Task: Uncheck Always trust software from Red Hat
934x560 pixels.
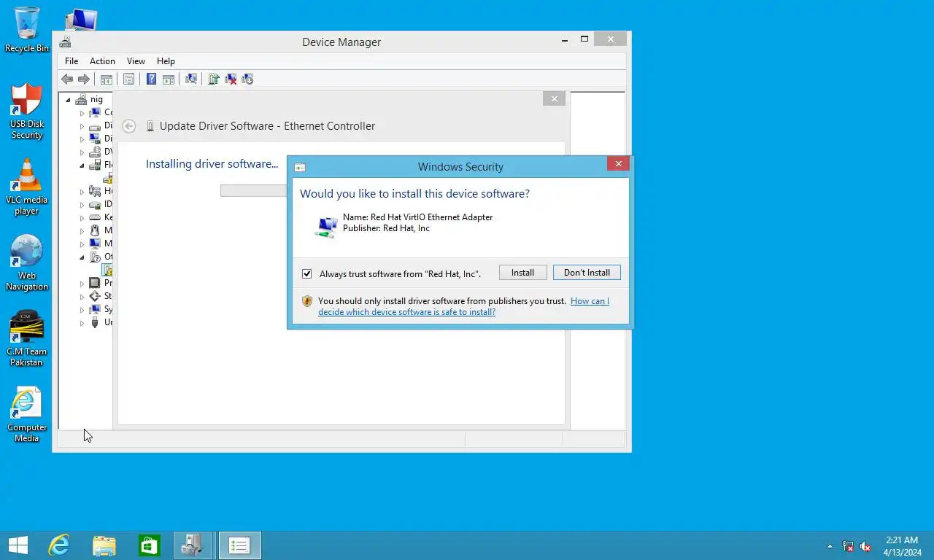Action: point(307,274)
